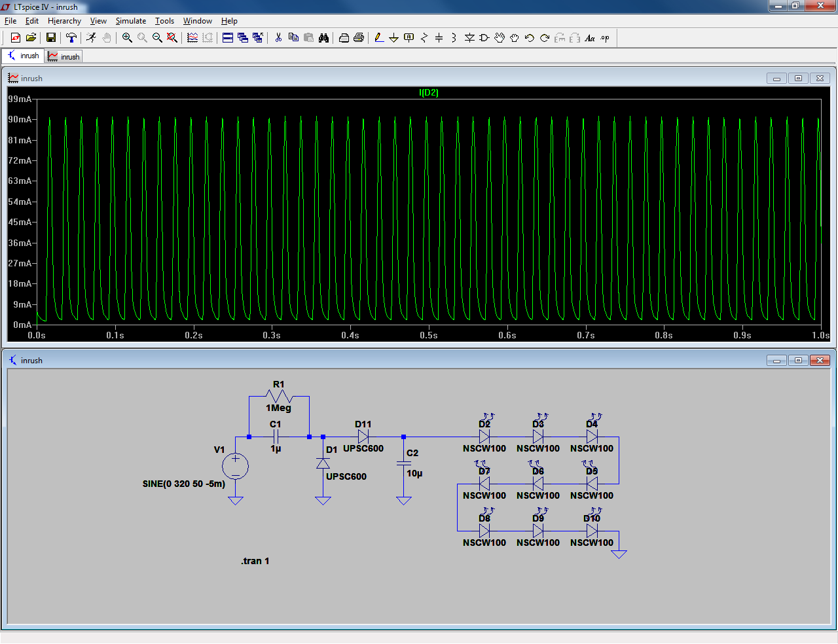This screenshot has height=644, width=838.
Task: Click the .tran 1 directive text
Action: 255,561
